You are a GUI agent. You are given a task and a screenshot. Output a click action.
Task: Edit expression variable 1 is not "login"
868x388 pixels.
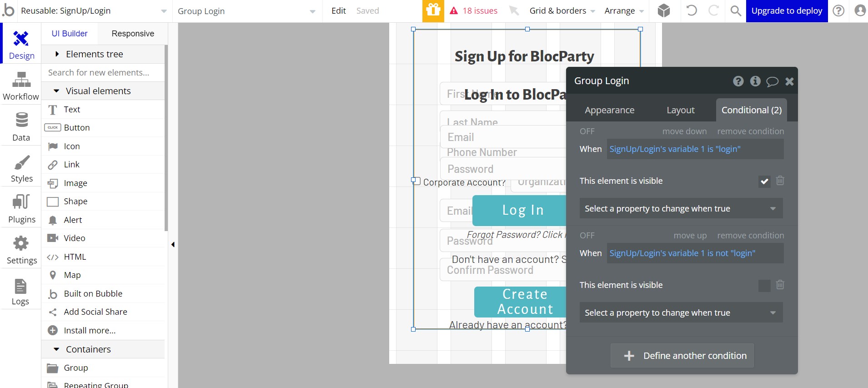[695, 253]
